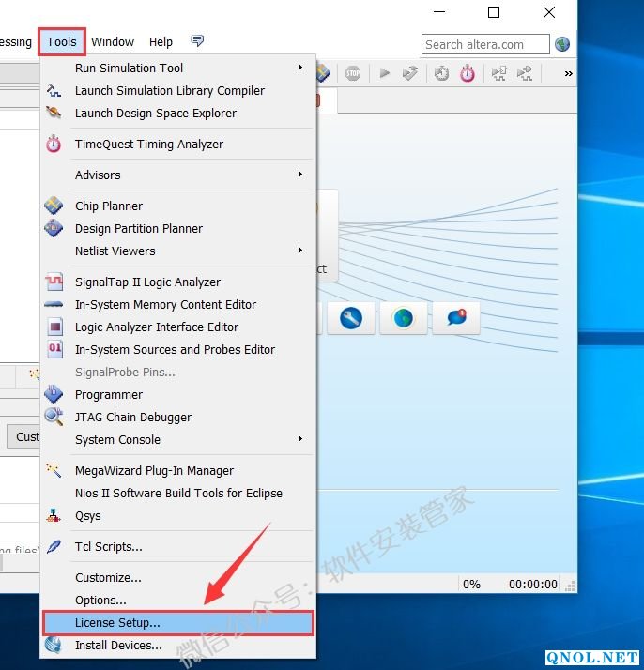The width and height of the screenshot is (644, 670).
Task: Select License Setup... menu item
Action: [x=117, y=623]
